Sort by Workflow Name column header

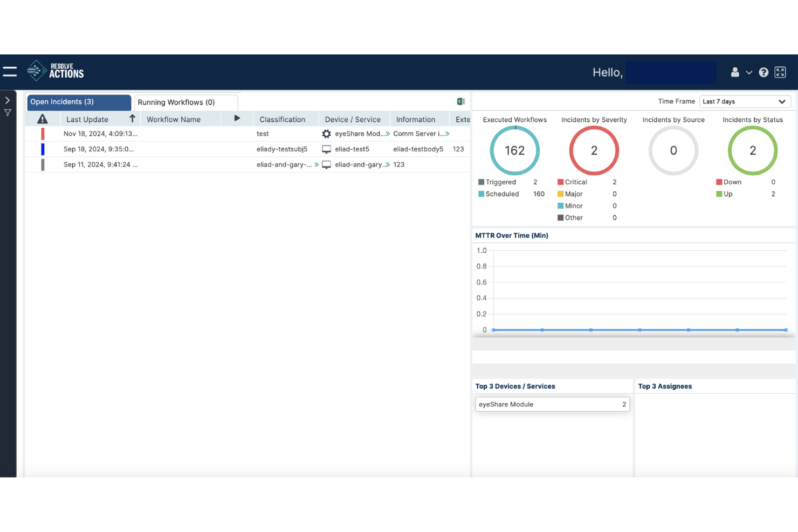pos(174,120)
